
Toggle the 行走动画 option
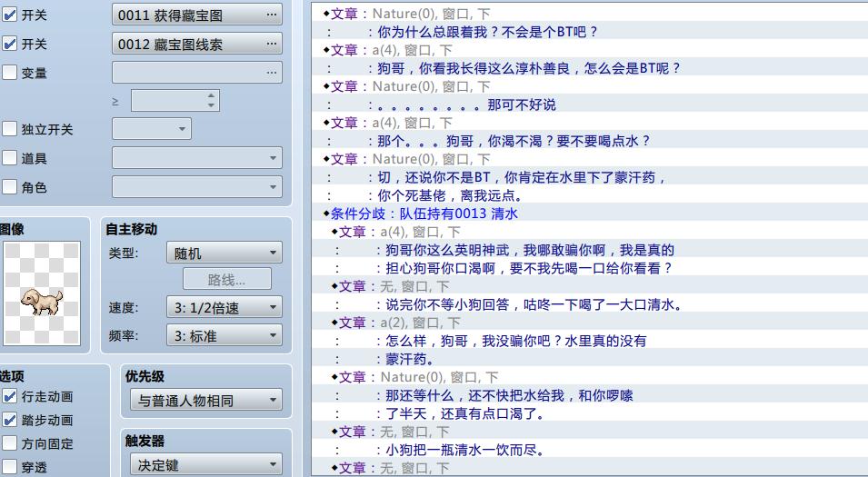(x=9, y=396)
